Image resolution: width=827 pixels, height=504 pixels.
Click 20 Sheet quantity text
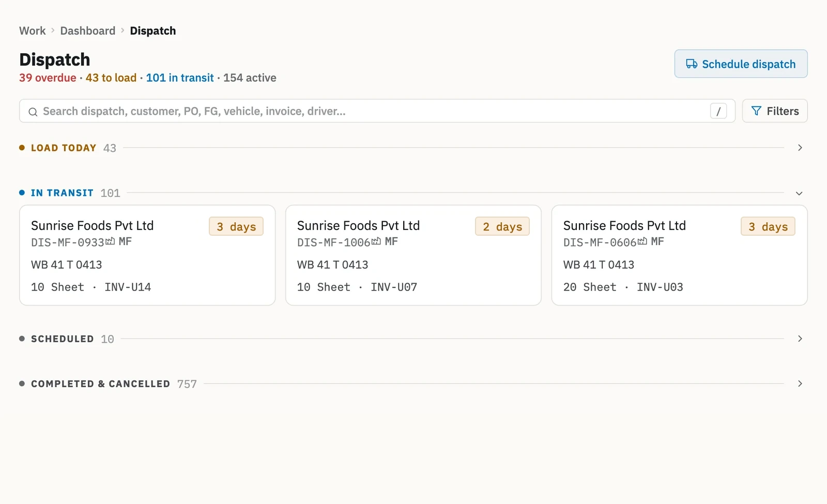pos(590,287)
